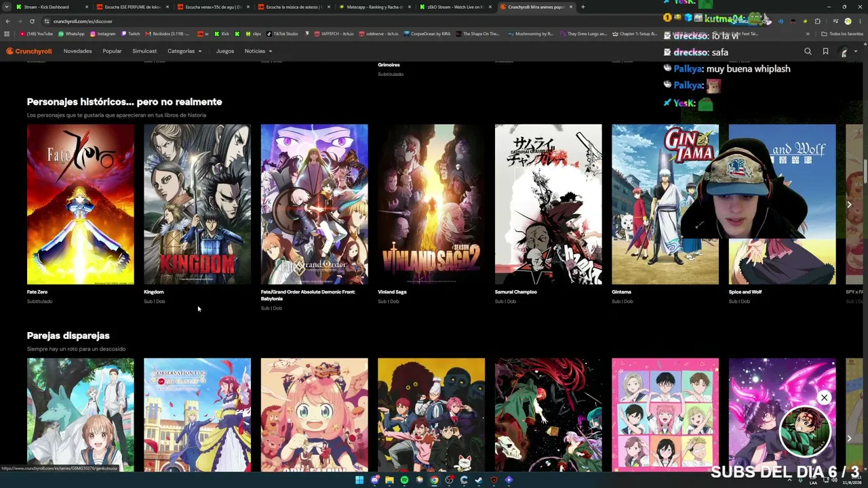
Task: Expand the Noticias dropdown
Action: tap(258, 51)
